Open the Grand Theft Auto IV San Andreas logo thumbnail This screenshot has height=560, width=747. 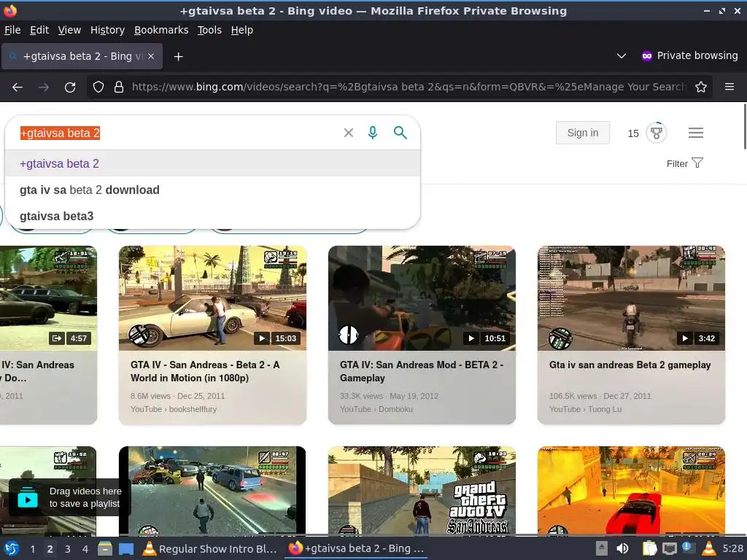[x=422, y=491]
